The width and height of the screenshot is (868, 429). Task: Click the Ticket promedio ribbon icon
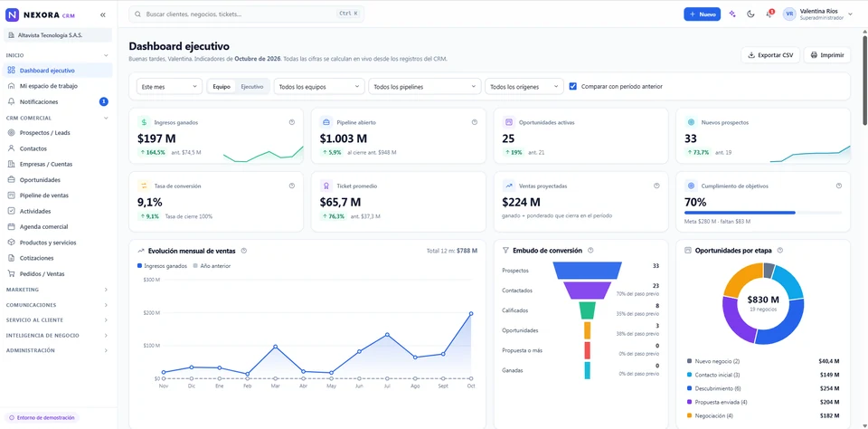coord(326,186)
